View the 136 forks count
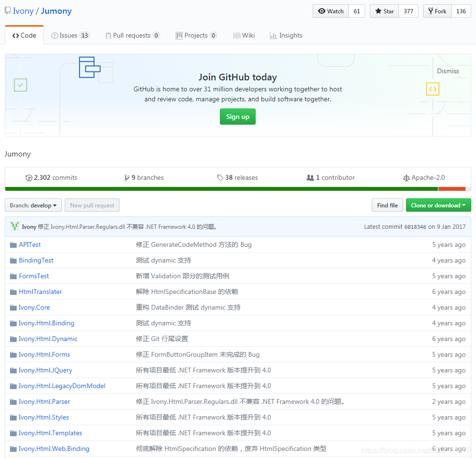The image size is (476, 459). tap(461, 11)
